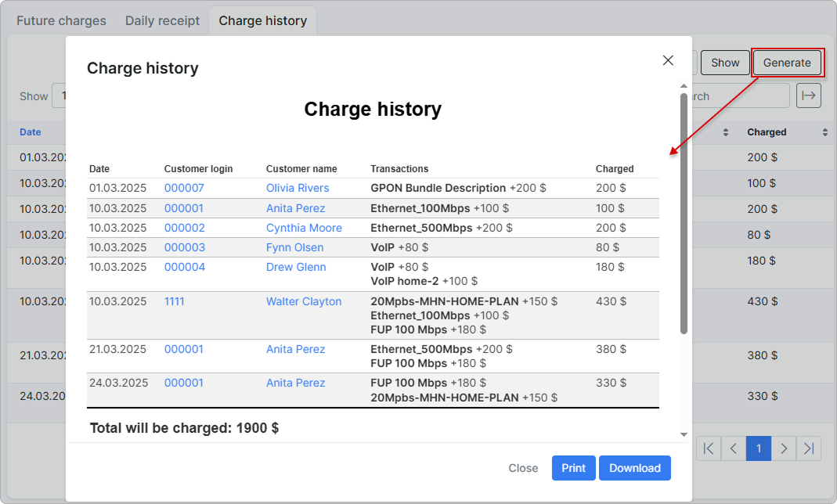The width and height of the screenshot is (837, 504).
Task: Click GPON Bundle Description transaction text
Action: click(438, 188)
